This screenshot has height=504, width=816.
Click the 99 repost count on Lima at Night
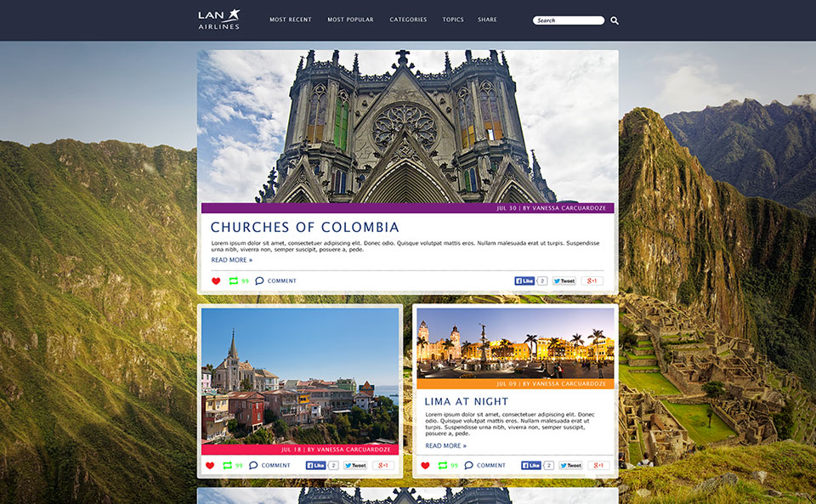coord(454,466)
